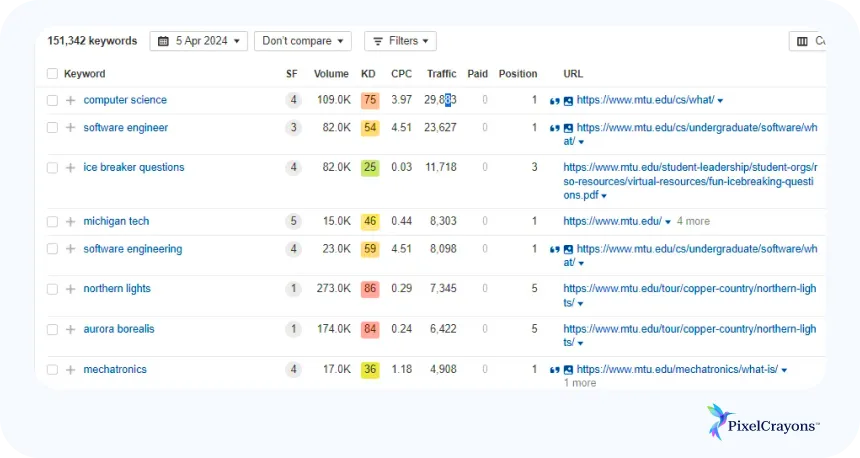Check the software engineering row checkbox
This screenshot has width=860, height=458.
pyautogui.click(x=52, y=249)
